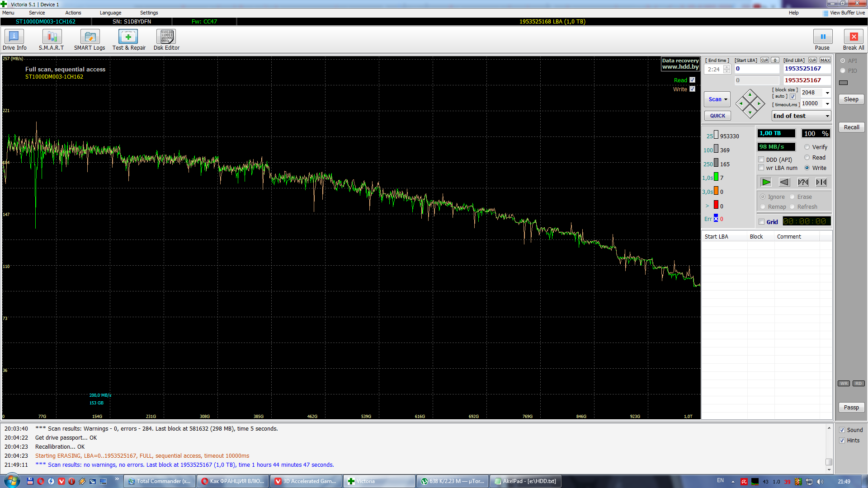Click the QUICK scan button
This screenshot has width=868, height=488.
tap(717, 116)
